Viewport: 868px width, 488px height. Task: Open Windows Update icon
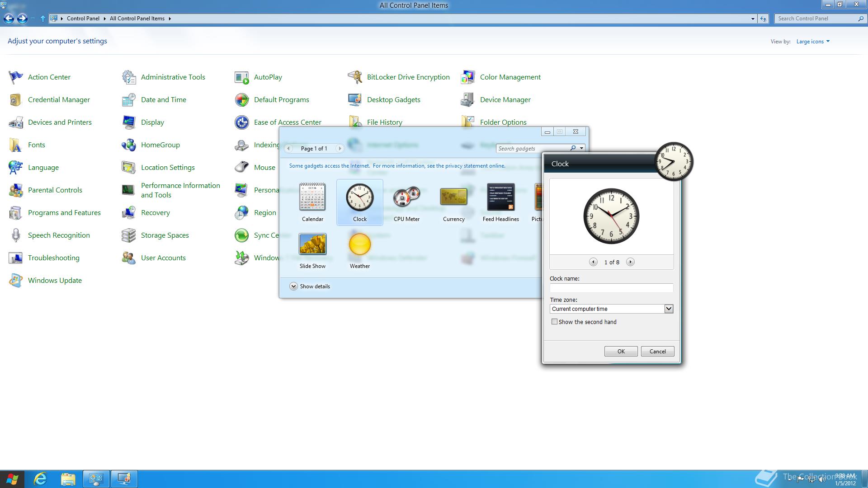pyautogui.click(x=16, y=281)
